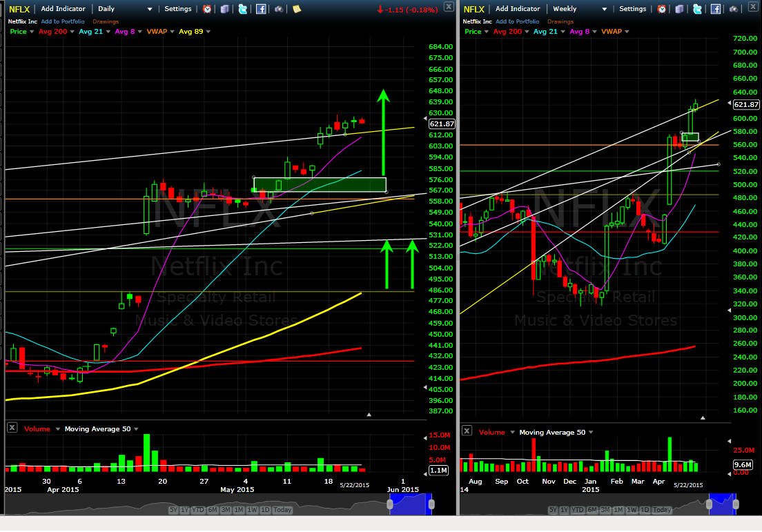Select YTD range in Daily chart
Viewport: 762px width, 532px height.
click(x=198, y=510)
